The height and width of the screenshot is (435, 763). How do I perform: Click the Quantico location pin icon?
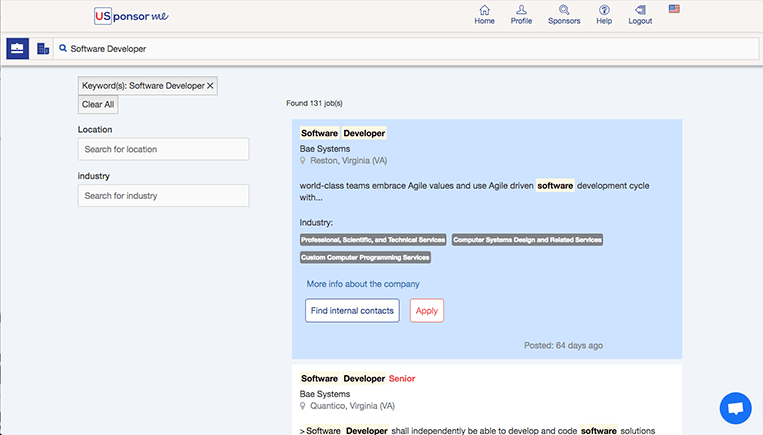point(303,406)
